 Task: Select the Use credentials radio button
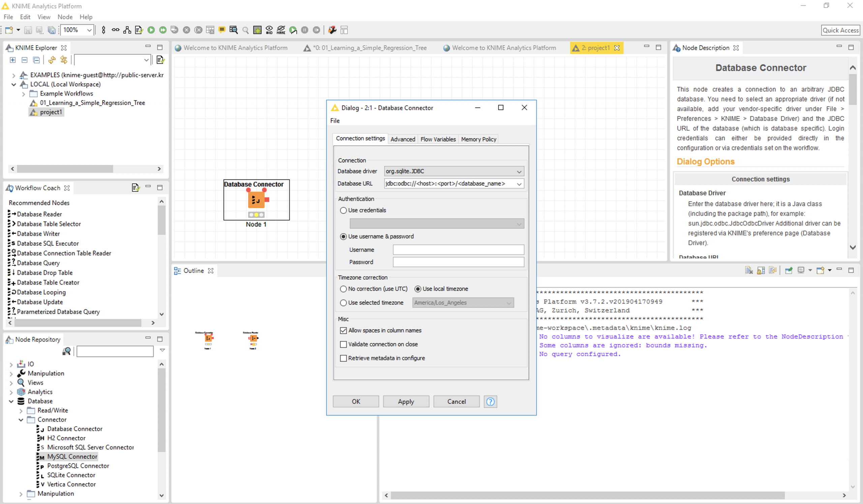343,211
